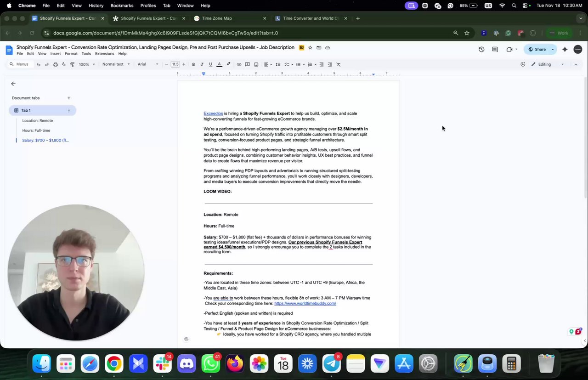
Task: Open zoom level 100% dropdown
Action: point(87,64)
